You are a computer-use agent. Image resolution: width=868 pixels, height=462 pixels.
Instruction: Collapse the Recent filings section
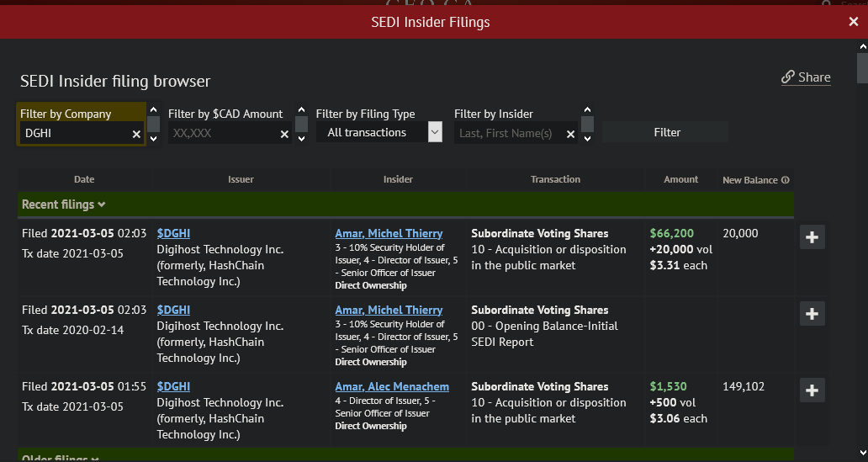point(64,204)
